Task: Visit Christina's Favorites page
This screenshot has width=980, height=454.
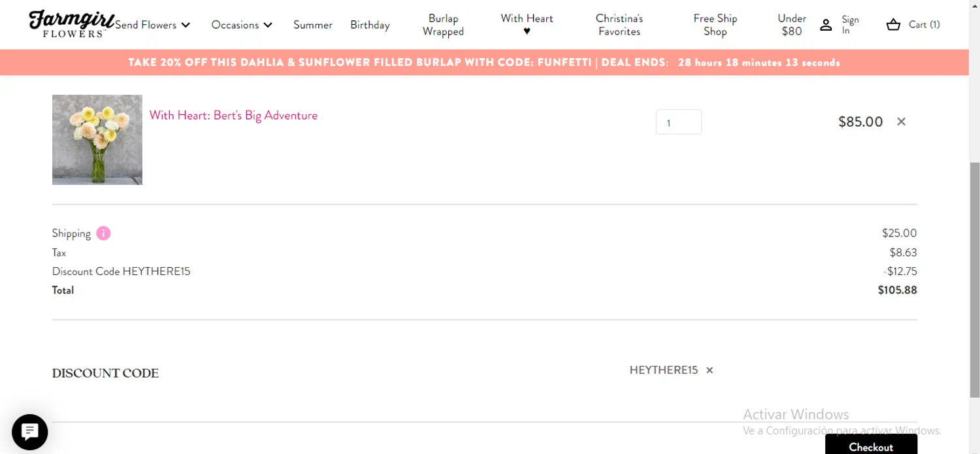Action: tap(619, 25)
